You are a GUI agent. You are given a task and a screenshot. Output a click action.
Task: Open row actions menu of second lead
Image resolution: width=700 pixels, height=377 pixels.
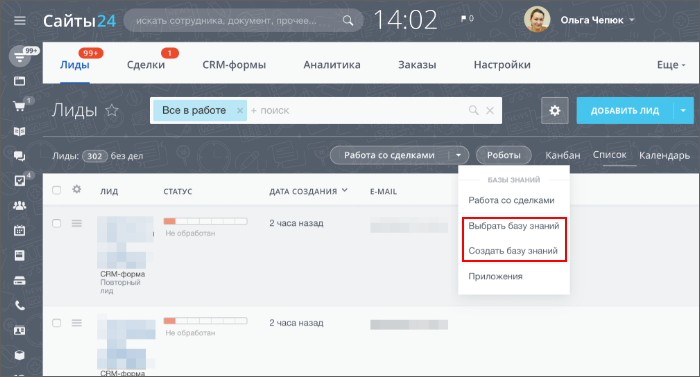click(x=77, y=323)
